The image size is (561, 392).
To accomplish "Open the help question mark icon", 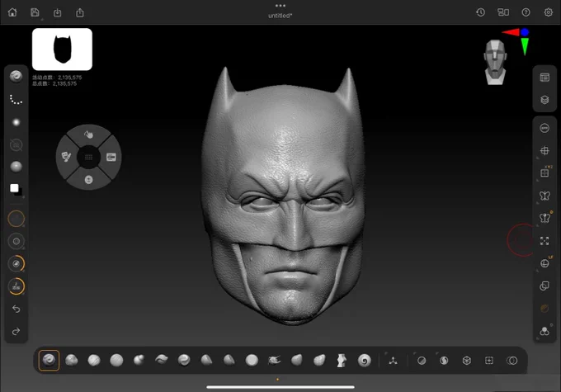I will 526,12.
